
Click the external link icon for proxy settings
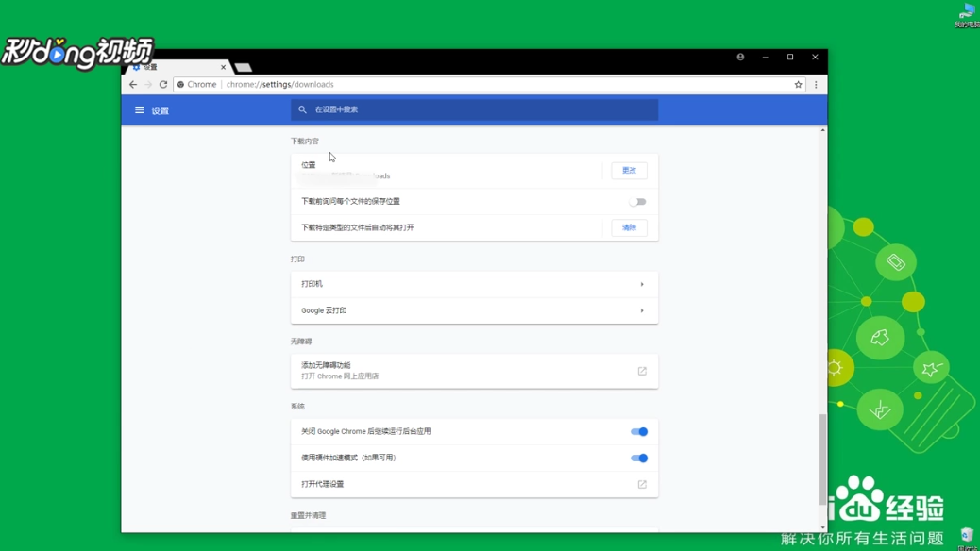[642, 484]
